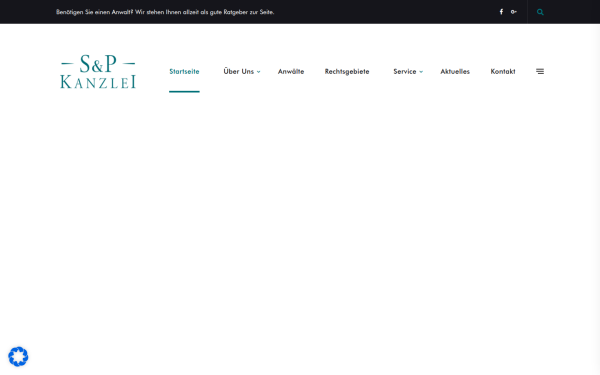Open the Rechtsgebiete page
This screenshot has width=600, height=375.
(347, 72)
